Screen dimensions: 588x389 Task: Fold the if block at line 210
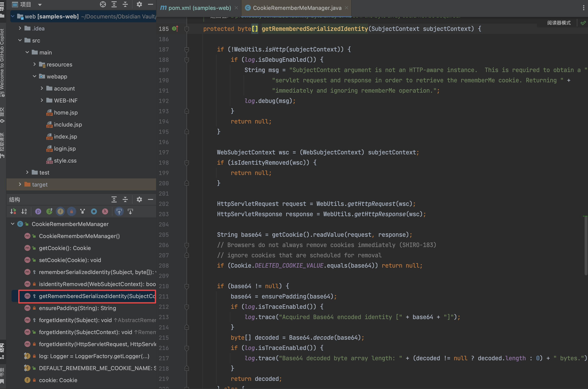[x=187, y=286]
